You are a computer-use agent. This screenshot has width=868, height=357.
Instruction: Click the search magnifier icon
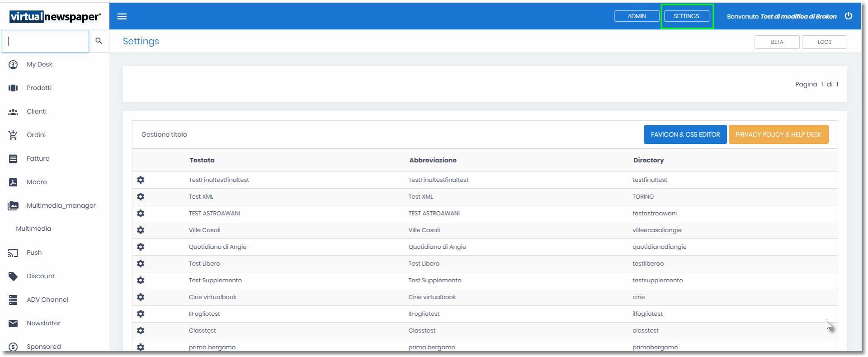click(x=99, y=41)
